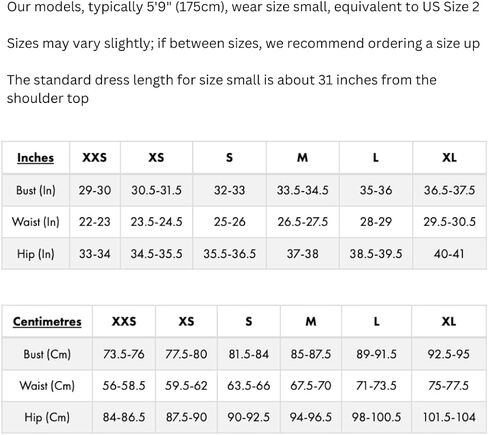Click the 38.5-39.5 hip cell

click(376, 254)
